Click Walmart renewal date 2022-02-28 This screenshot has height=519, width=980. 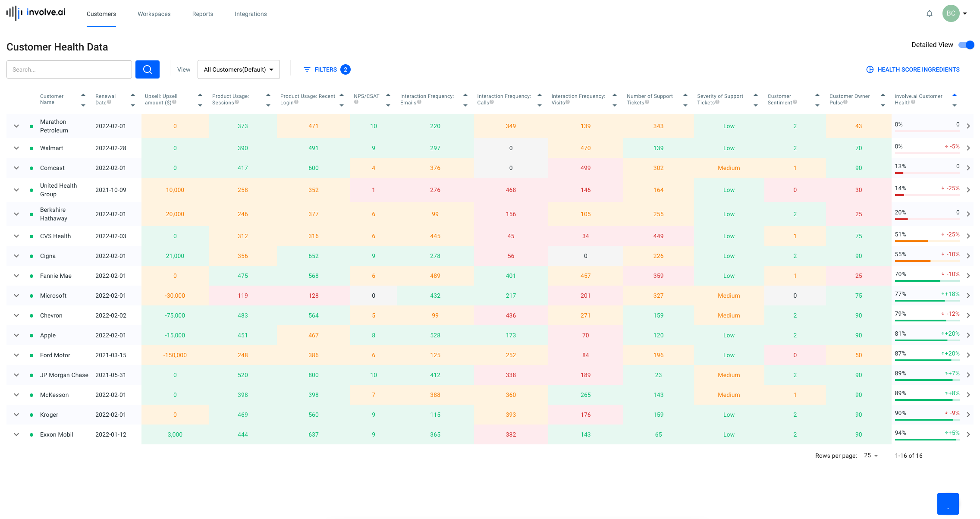tap(111, 148)
